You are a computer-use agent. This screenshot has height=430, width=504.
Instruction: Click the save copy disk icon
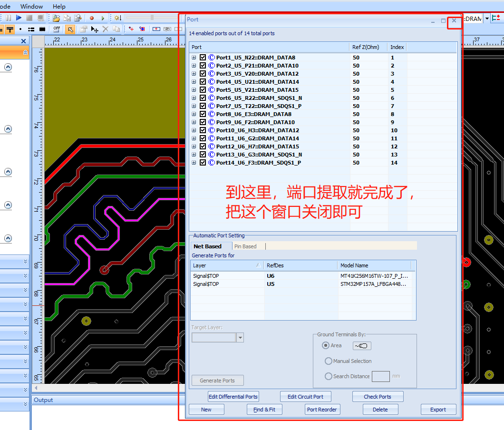pyautogui.click(x=67, y=18)
